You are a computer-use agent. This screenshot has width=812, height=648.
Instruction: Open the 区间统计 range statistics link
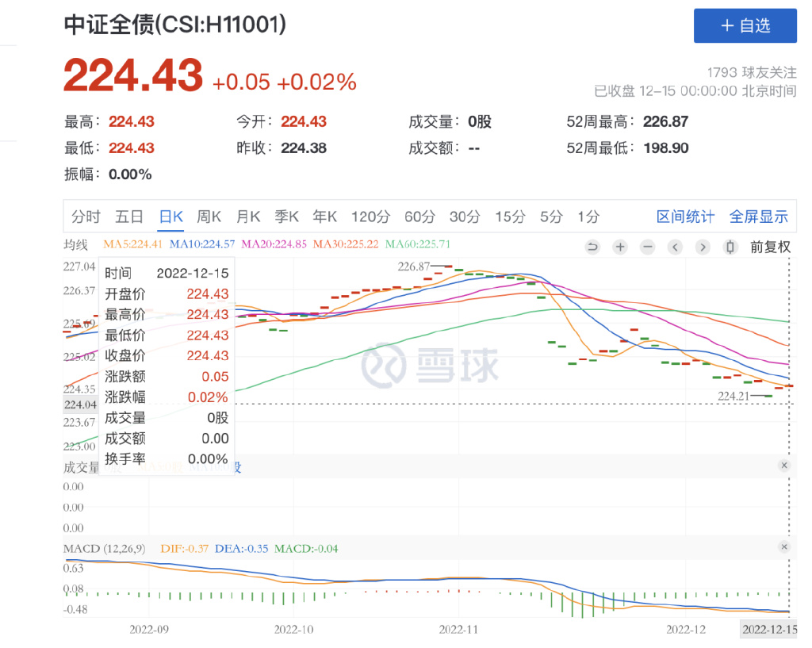(x=685, y=216)
